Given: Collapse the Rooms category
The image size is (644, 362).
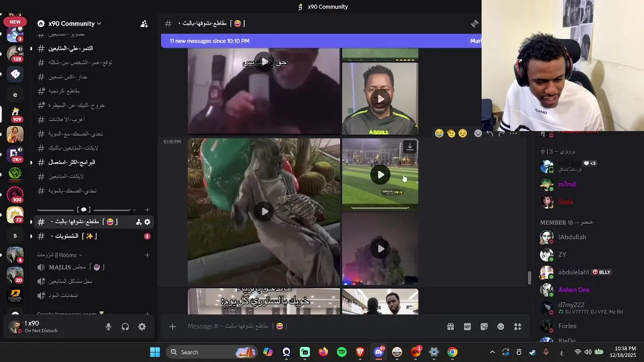Looking at the screenshot, I should [59, 255].
